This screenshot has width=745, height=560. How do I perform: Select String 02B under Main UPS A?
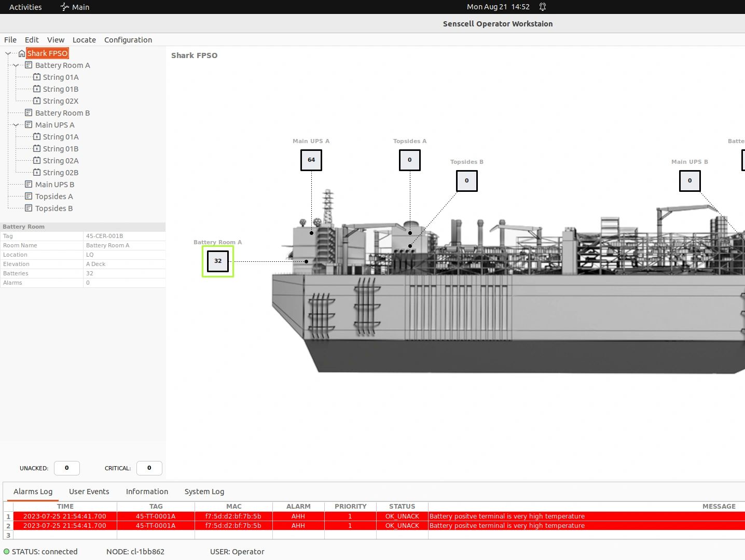[61, 173]
